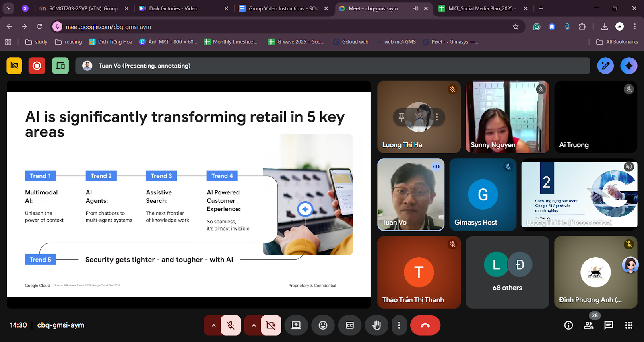Screen dimensions: 644x342
Task: Open the activities grid icon
Action: [x=629, y=325]
